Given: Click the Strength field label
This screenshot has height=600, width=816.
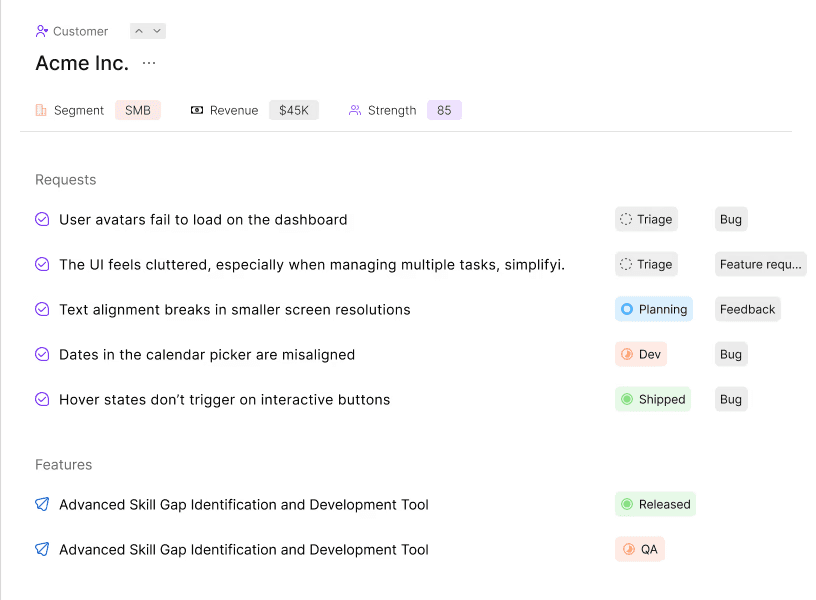Looking at the screenshot, I should point(392,110).
